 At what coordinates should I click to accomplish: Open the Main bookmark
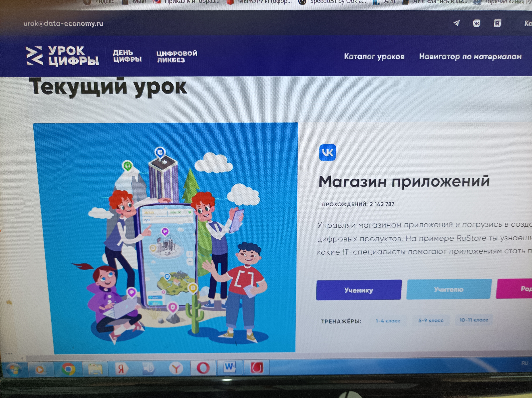(134, 2)
